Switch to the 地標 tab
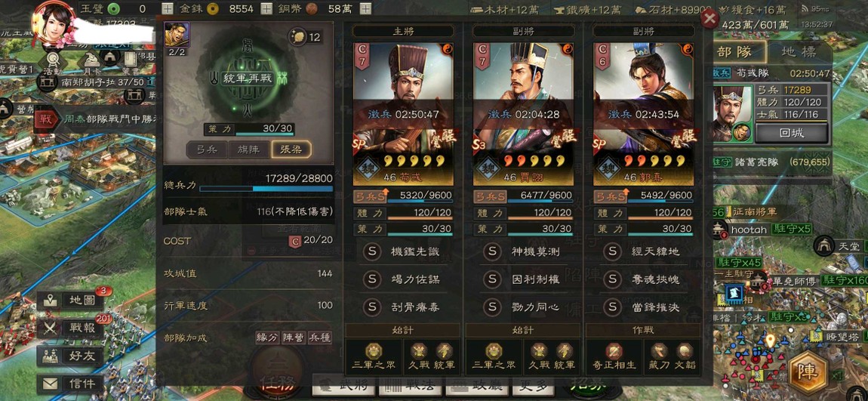 click(x=799, y=52)
